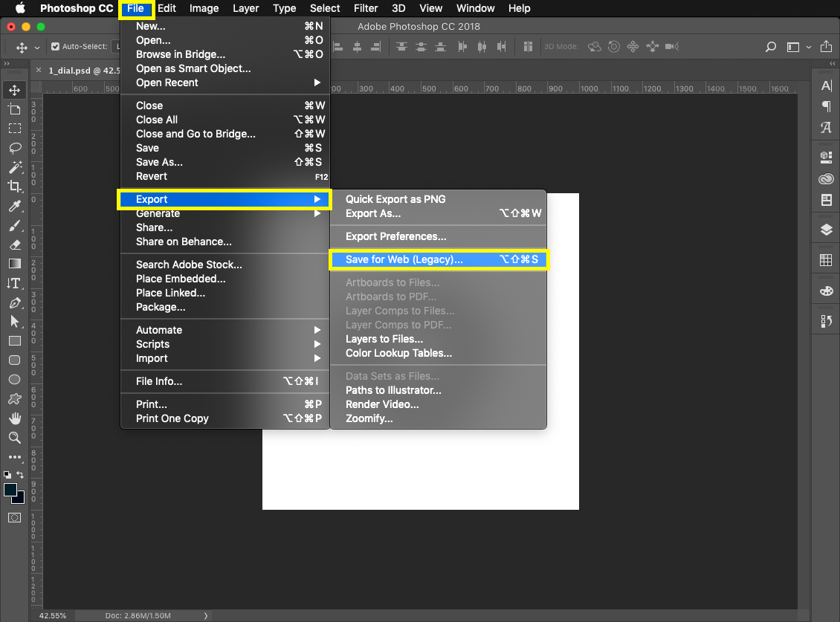Open the Search magnifier in options bar
The width and height of the screenshot is (840, 622).
(x=771, y=47)
